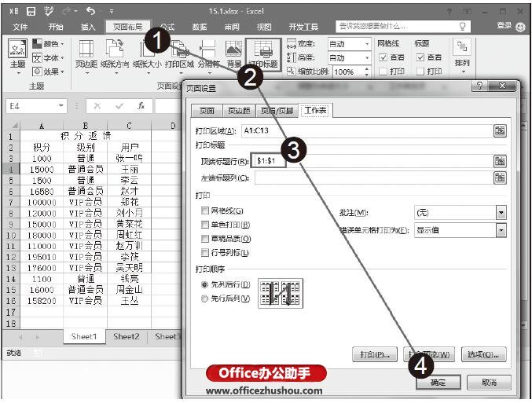Click the smiley feedback icon
The width and height of the screenshot is (532, 403).
[x=520, y=27]
